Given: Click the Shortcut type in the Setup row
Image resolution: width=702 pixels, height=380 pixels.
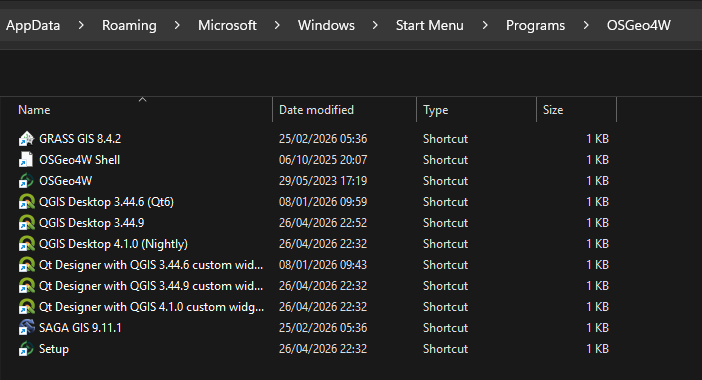Looking at the screenshot, I should [x=445, y=349].
